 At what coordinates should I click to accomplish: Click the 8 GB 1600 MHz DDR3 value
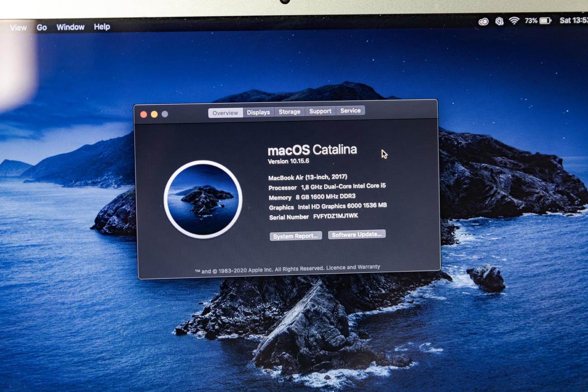tap(326, 197)
